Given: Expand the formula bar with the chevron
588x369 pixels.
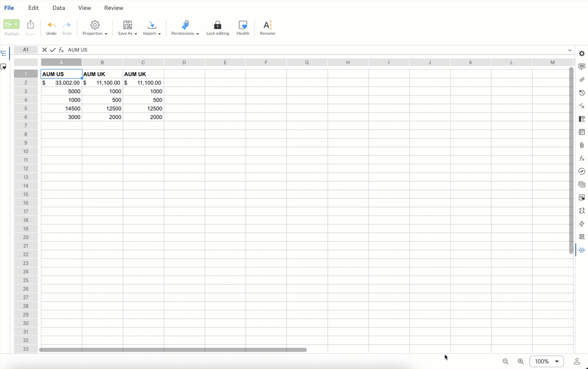Looking at the screenshot, I should tap(570, 50).
